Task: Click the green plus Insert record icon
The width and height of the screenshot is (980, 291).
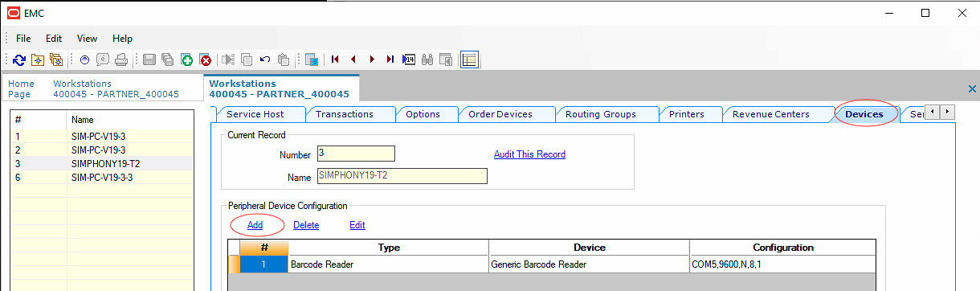Action: click(186, 59)
